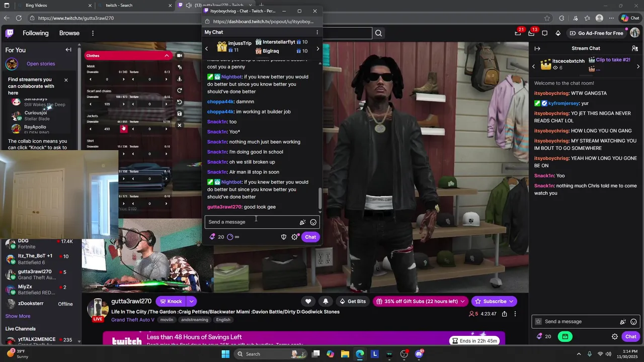Screen dimensions: 644x362
Task: Mute the gutta3rawl270 Twitch browser tab
Action: pos(188,6)
